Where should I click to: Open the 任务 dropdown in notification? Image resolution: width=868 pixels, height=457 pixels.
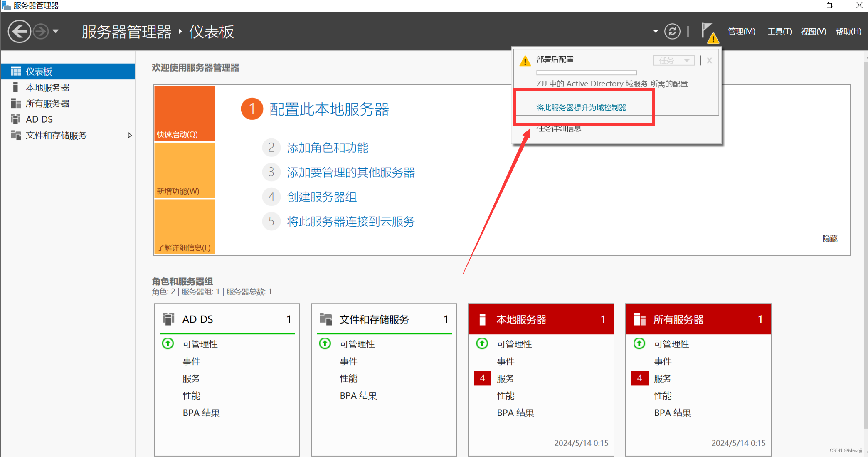click(673, 60)
